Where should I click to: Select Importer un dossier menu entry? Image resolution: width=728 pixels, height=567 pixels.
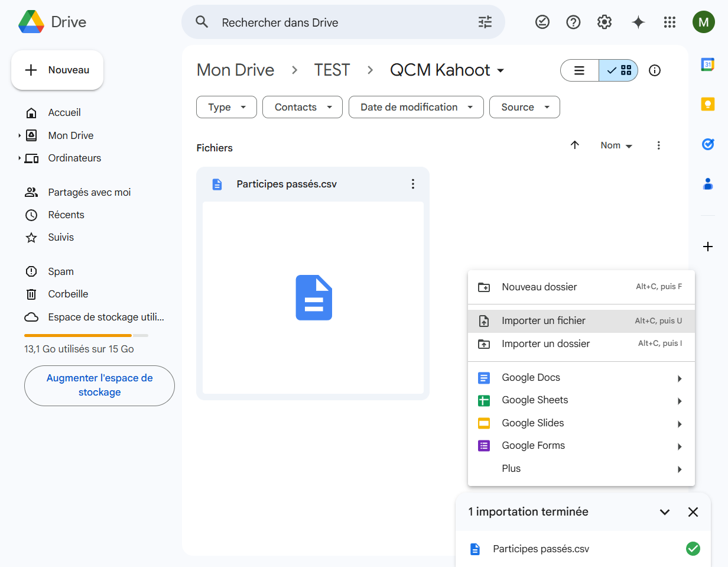coord(581,344)
